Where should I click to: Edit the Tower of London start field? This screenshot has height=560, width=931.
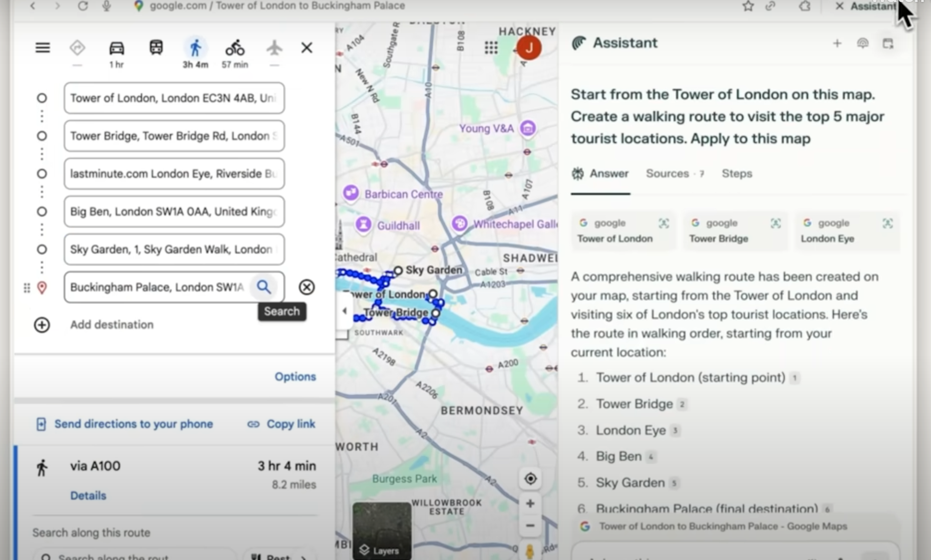point(174,98)
